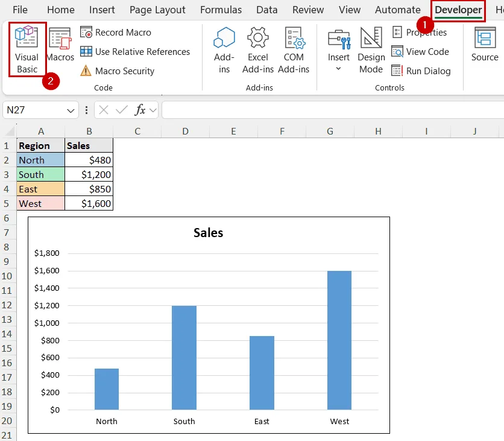Switch to the Data tab

pos(267,10)
